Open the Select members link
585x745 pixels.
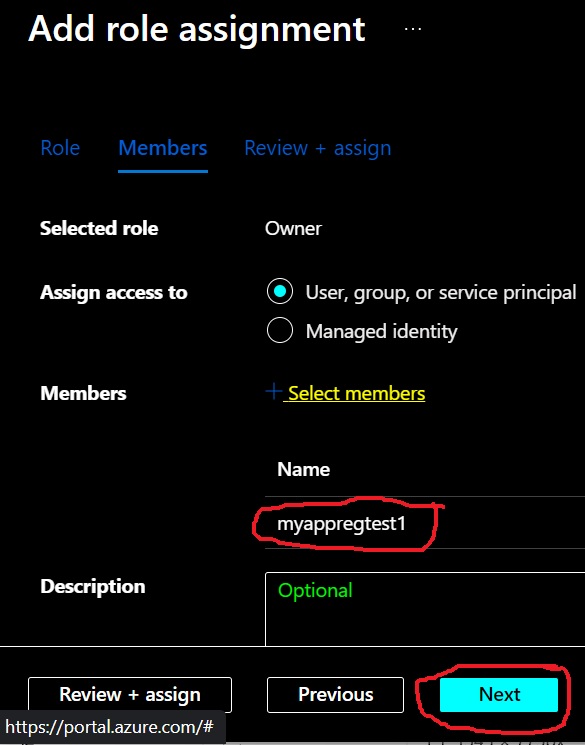(x=356, y=393)
